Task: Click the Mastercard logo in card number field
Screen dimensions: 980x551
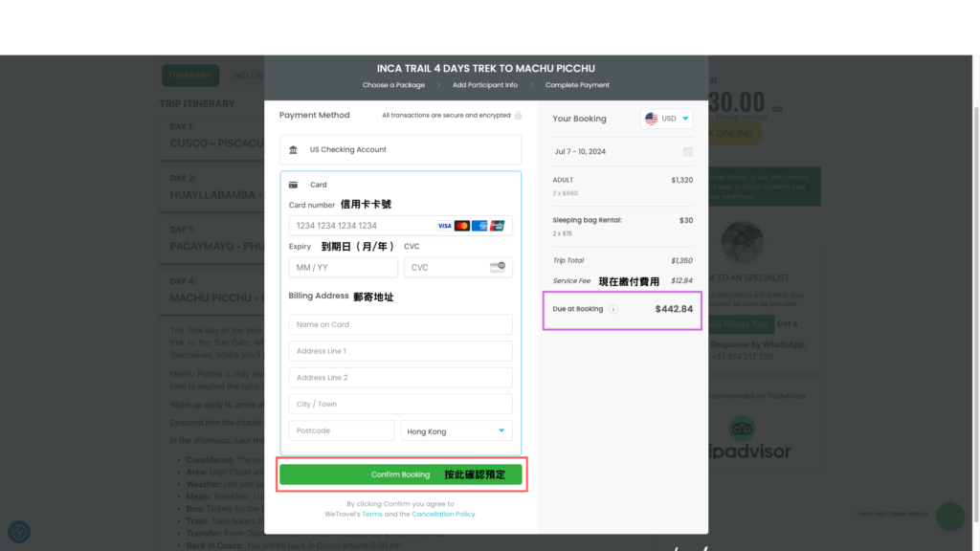Action: [x=462, y=226]
